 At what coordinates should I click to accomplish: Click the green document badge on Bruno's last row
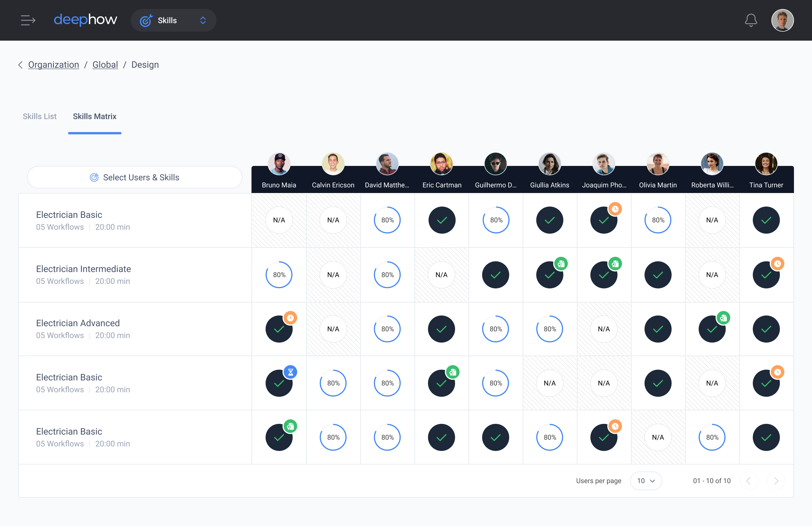290,426
